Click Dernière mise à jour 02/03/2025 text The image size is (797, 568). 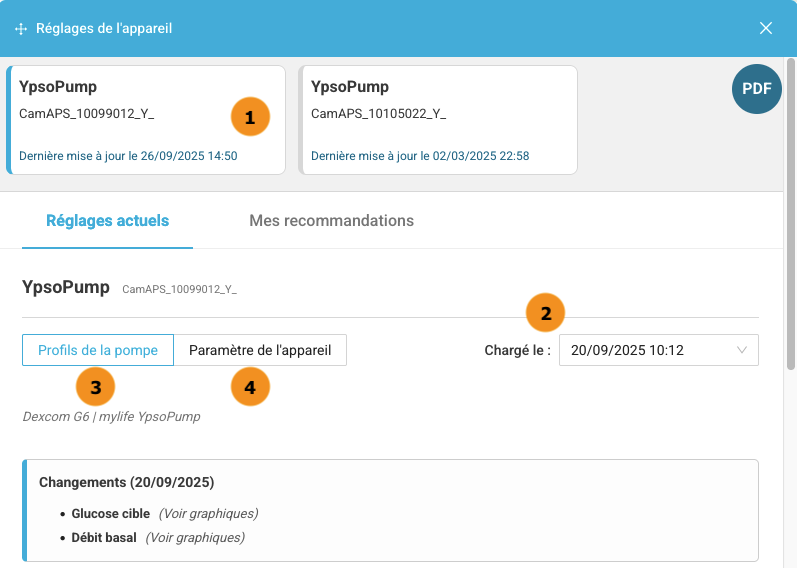(x=420, y=156)
